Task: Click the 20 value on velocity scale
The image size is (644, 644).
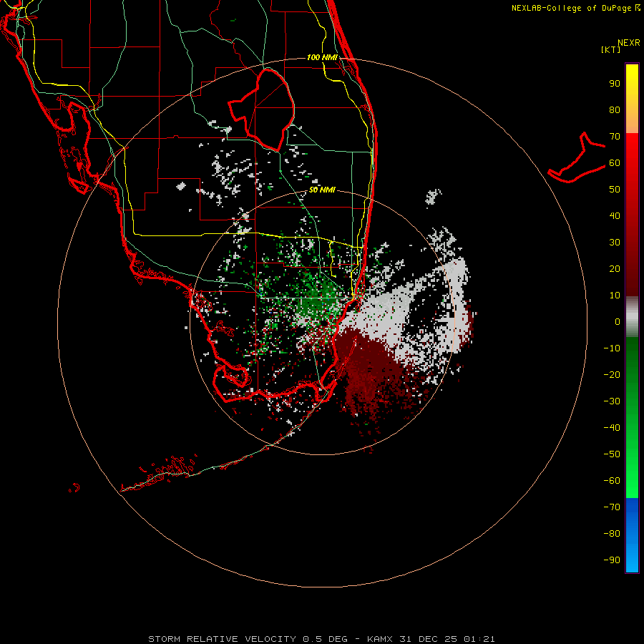Action: click(615, 268)
